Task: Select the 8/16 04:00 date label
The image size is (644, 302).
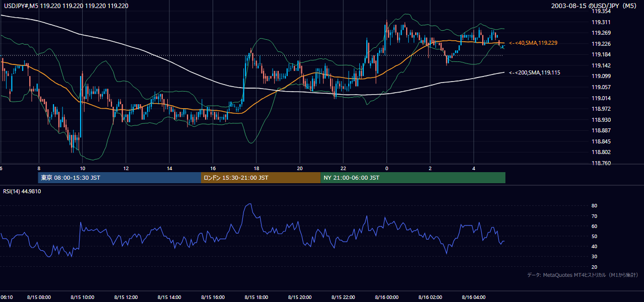Action: point(473,297)
